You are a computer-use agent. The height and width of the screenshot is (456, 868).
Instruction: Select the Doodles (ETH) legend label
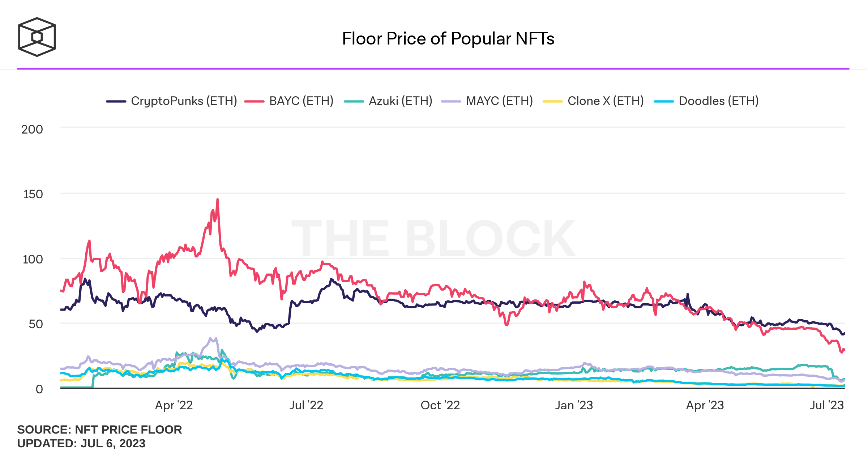(x=718, y=101)
